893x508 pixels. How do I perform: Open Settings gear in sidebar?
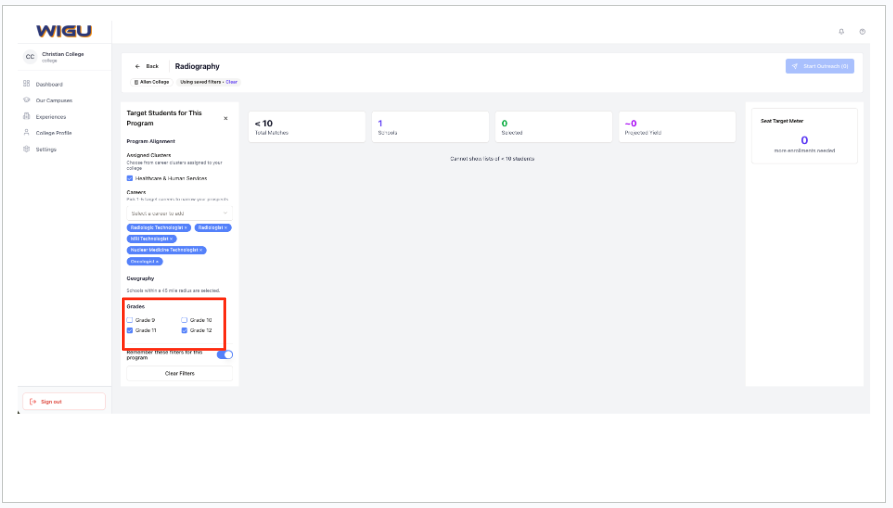click(27, 149)
